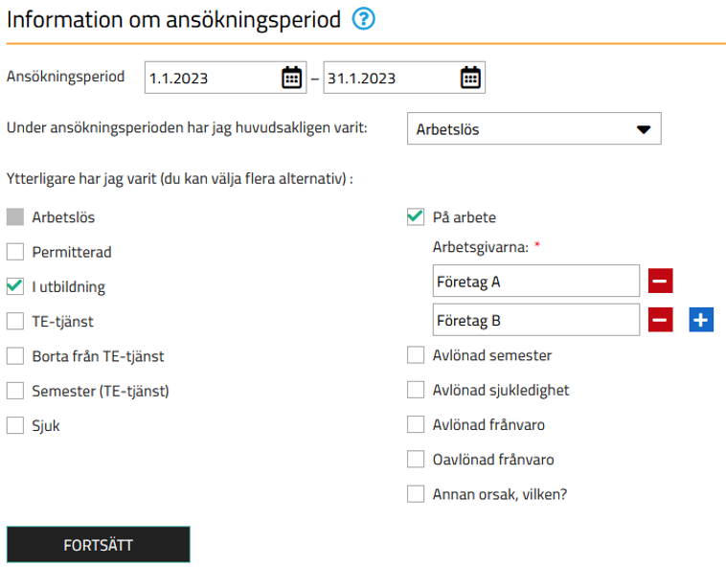726x588 pixels.
Task: Tick the Oavlönad frånvaro checkbox
Action: tap(416, 460)
